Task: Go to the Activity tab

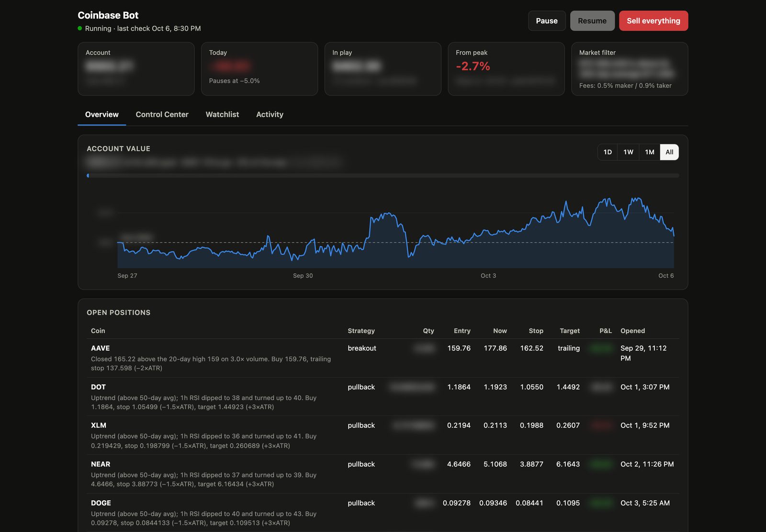Action: [270, 114]
